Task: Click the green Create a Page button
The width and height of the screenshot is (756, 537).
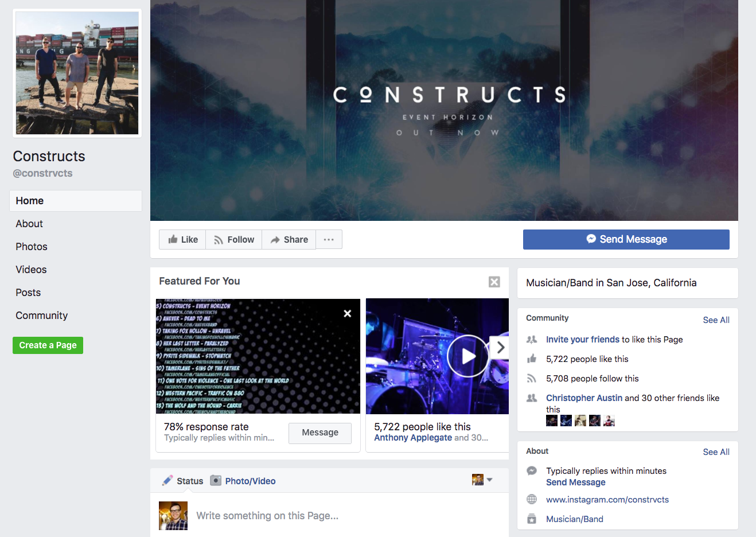Action: pos(48,345)
